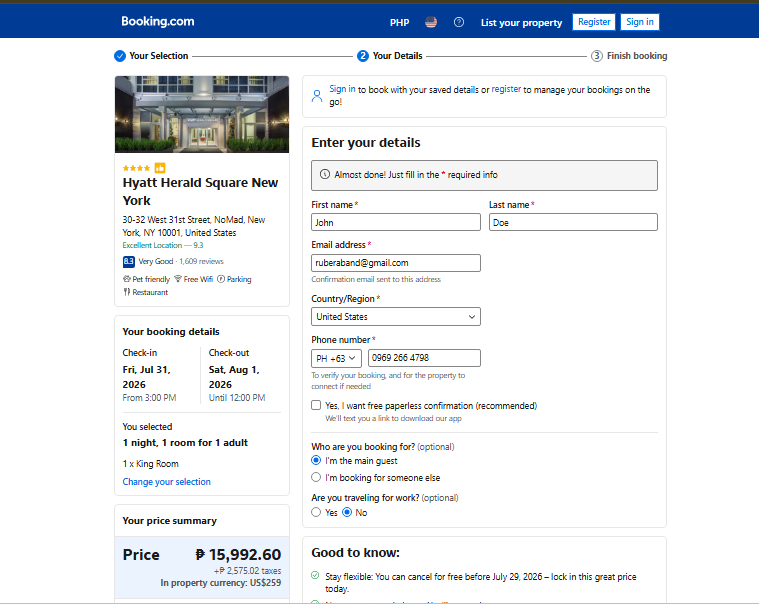This screenshot has width=759, height=604.
Task: Open the PH +63 phone code dropdown
Action: tap(336, 358)
